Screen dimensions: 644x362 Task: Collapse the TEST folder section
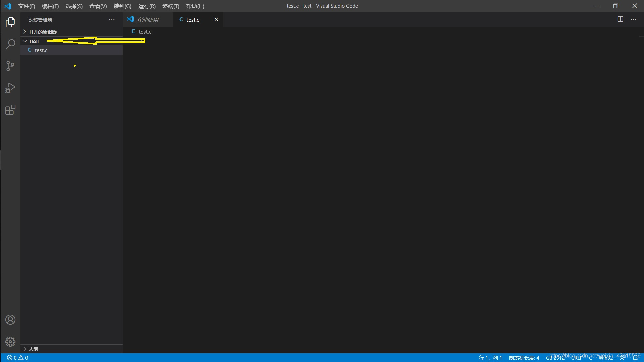[x=34, y=41]
